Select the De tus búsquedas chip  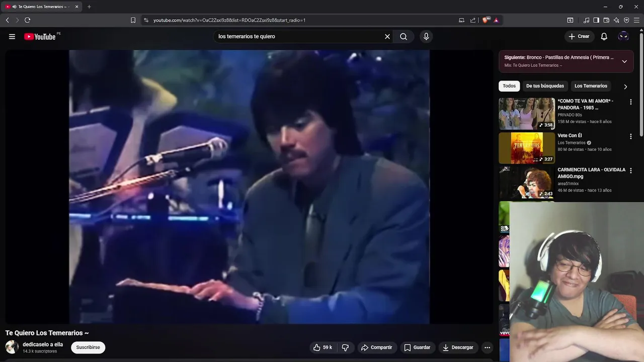[x=545, y=86]
